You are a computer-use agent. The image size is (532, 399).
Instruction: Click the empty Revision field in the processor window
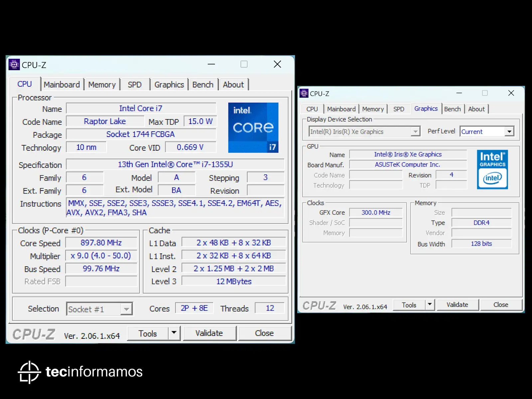click(266, 191)
